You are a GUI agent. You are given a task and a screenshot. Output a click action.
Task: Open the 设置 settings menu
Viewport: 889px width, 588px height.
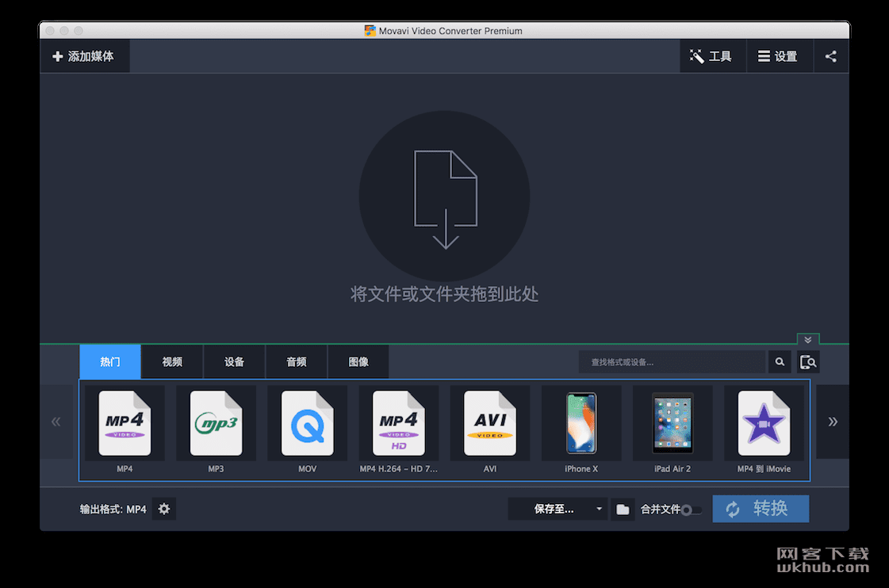780,56
